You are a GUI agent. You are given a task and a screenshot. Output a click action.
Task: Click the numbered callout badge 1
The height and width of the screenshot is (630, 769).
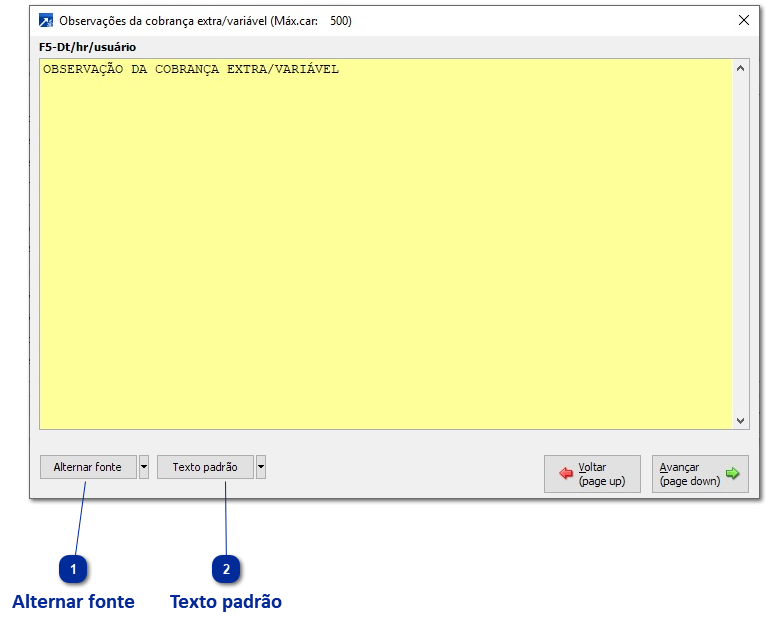click(73, 569)
